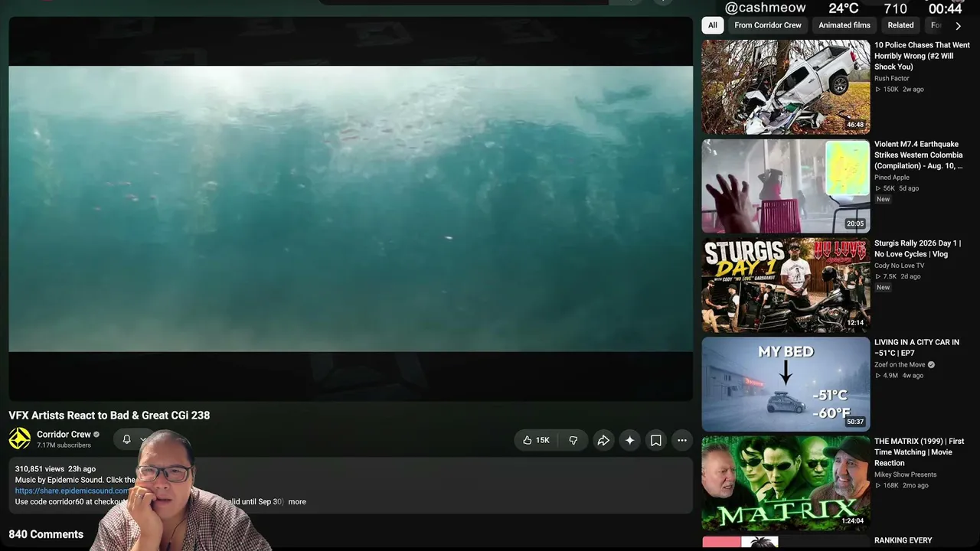Open "Violent M7.4 Earthquake Strikes Western Colombia" title

point(919,155)
